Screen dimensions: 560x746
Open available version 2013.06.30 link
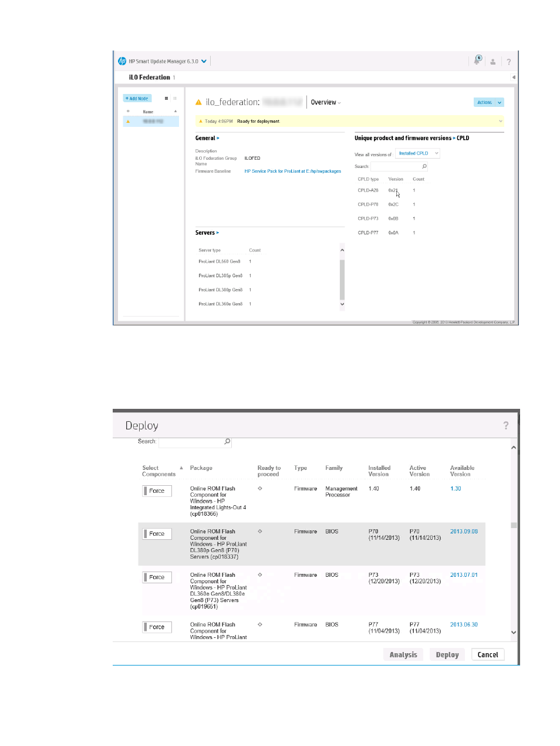(x=464, y=625)
